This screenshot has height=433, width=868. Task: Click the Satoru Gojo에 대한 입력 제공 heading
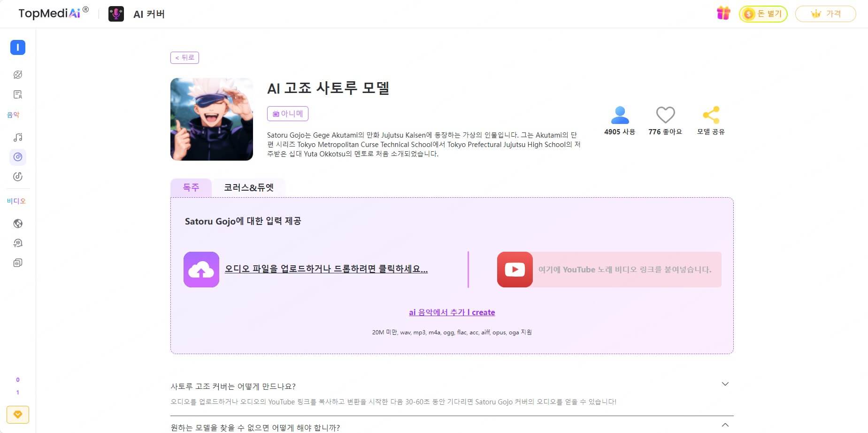pyautogui.click(x=243, y=221)
